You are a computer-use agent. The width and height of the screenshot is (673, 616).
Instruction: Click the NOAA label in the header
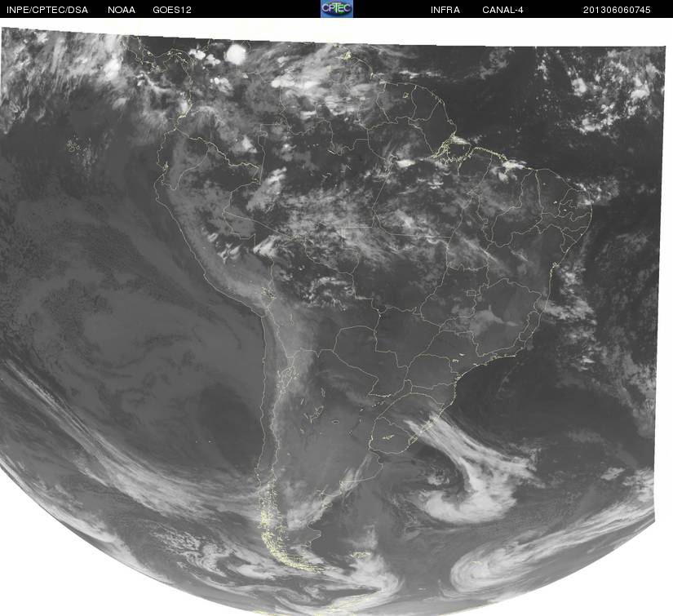[x=122, y=10]
